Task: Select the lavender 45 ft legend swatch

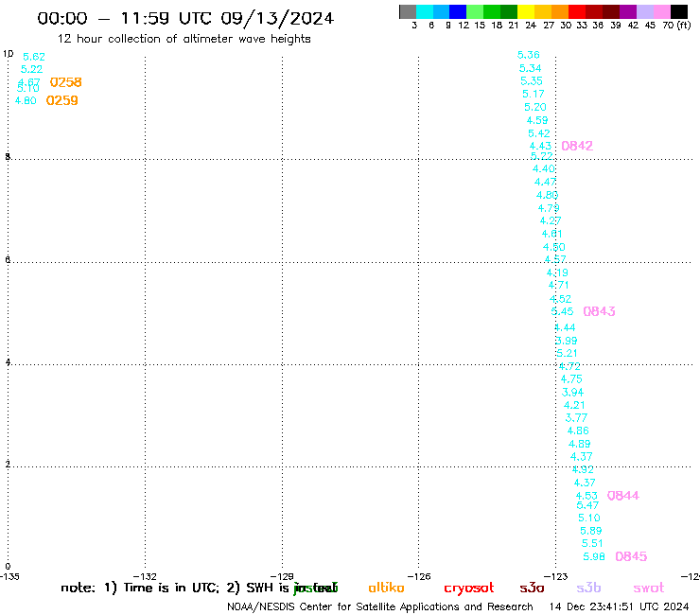Action: 645,11
